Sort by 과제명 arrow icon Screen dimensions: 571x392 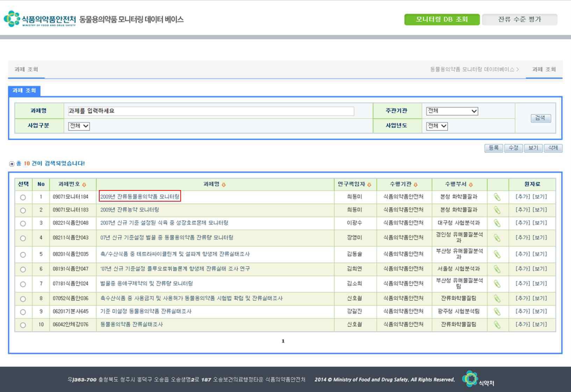tap(224, 184)
